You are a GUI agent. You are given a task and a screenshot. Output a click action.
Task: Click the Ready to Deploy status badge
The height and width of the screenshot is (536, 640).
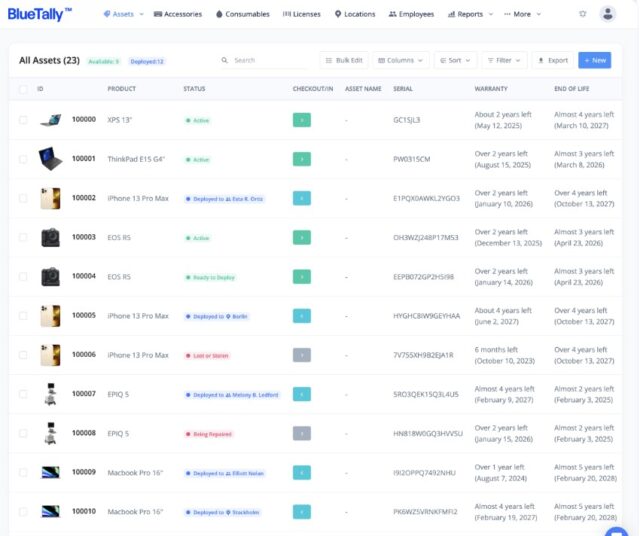click(211, 277)
